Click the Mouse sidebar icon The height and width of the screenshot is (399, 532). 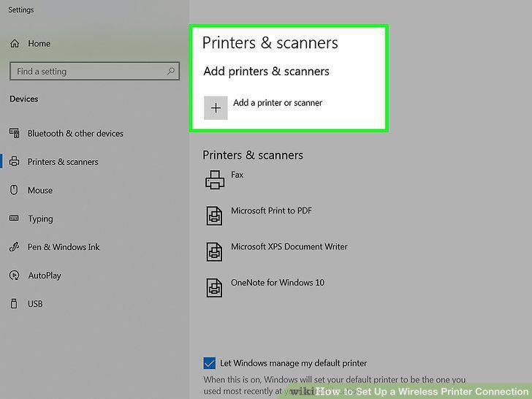point(14,190)
